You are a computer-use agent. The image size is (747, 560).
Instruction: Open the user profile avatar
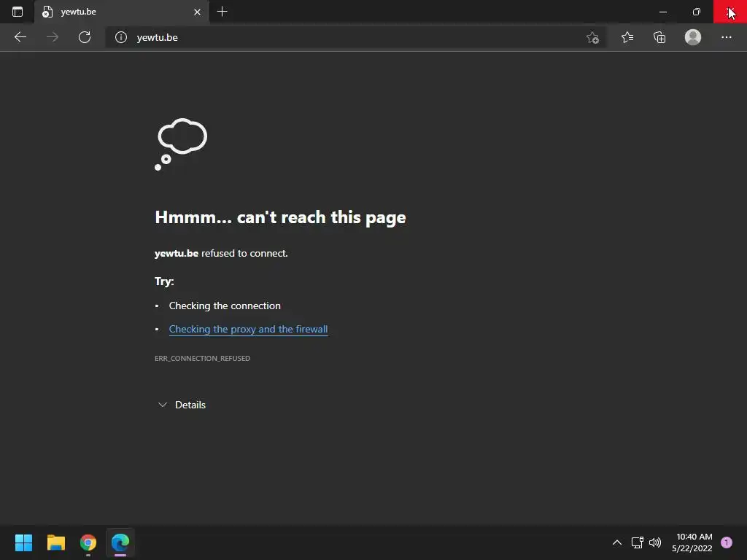[x=693, y=37]
